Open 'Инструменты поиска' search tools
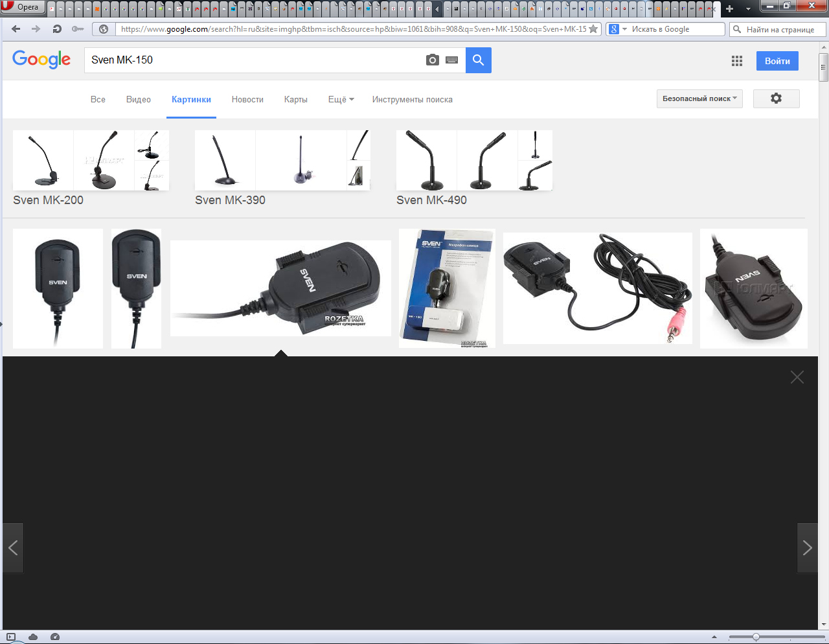The height and width of the screenshot is (644, 829). coord(413,99)
